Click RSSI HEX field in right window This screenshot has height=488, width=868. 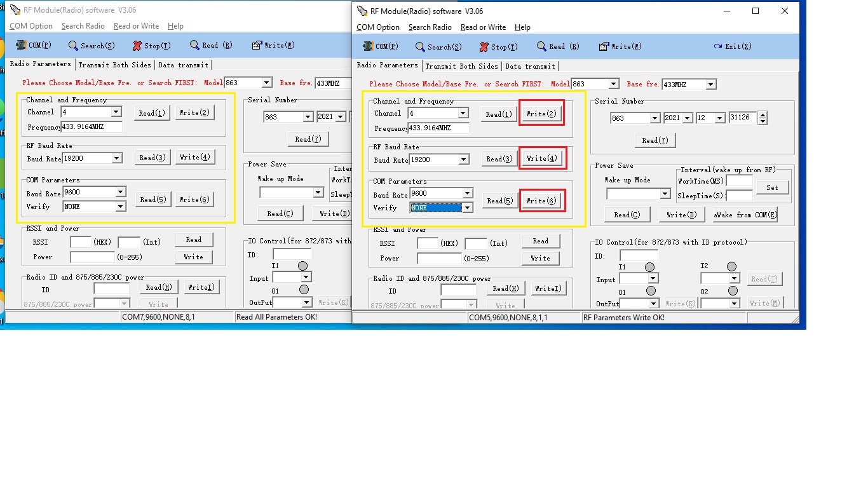pyautogui.click(x=428, y=243)
